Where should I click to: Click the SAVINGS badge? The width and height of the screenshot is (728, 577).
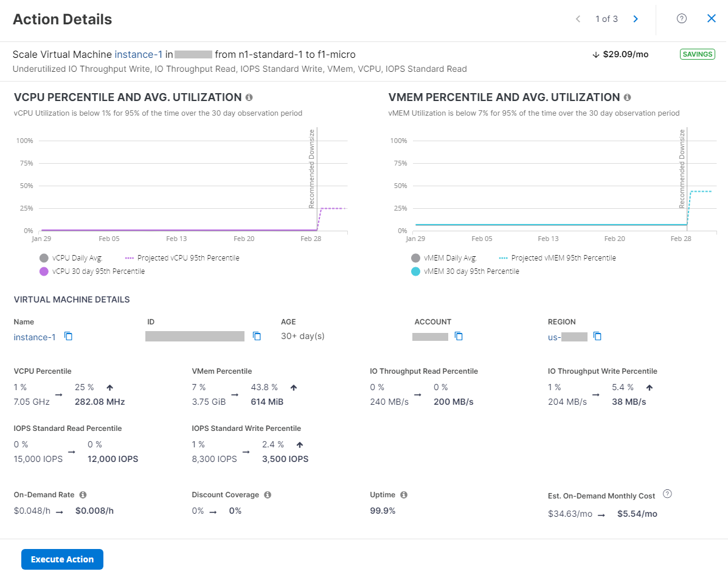tap(698, 54)
